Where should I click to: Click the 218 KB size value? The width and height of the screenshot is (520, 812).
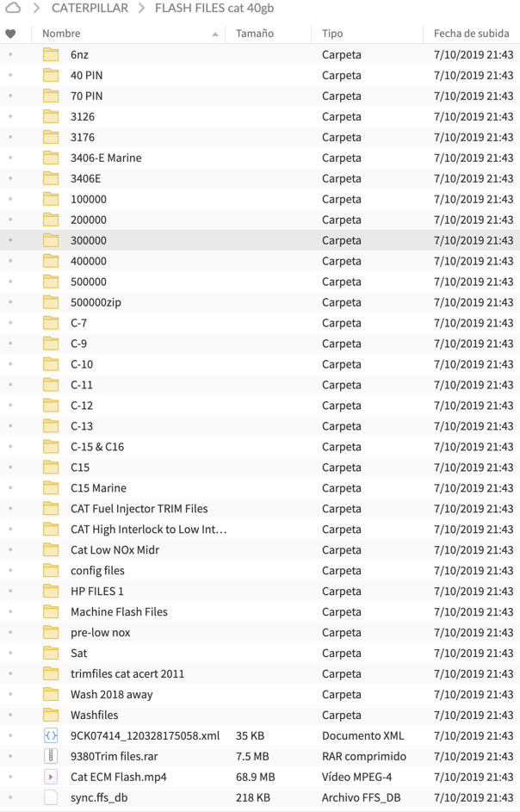coord(253,797)
